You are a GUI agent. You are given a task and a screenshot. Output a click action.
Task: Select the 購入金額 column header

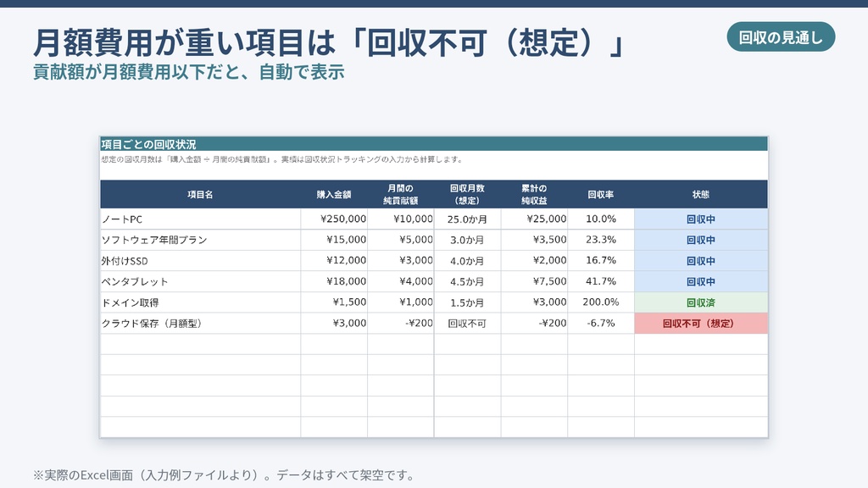[x=334, y=194]
